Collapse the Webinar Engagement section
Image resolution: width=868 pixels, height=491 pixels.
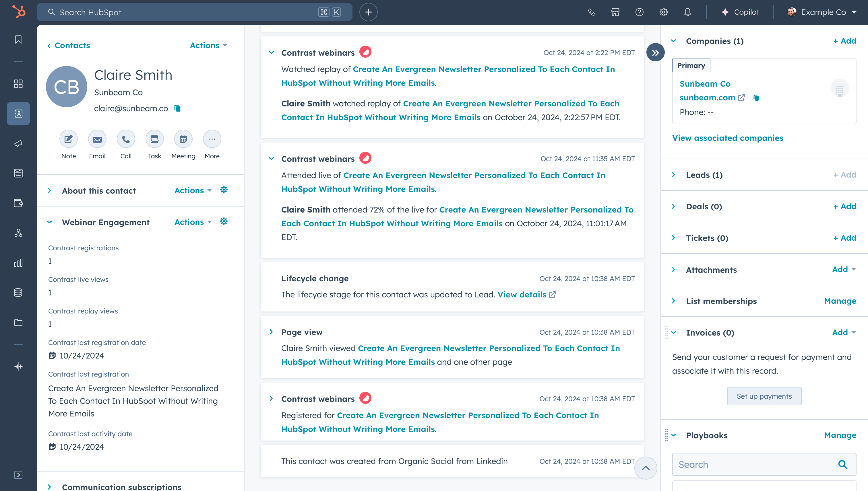tap(50, 222)
